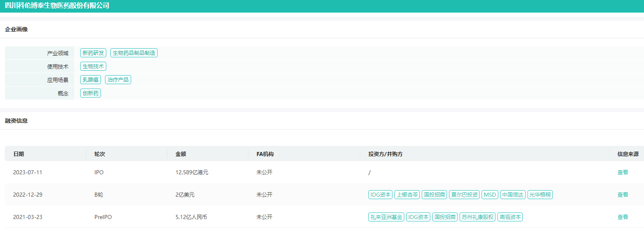Screen dimensions: 644x232
Task: Open the 上银杏苓 investor tag
Action: (x=407, y=195)
